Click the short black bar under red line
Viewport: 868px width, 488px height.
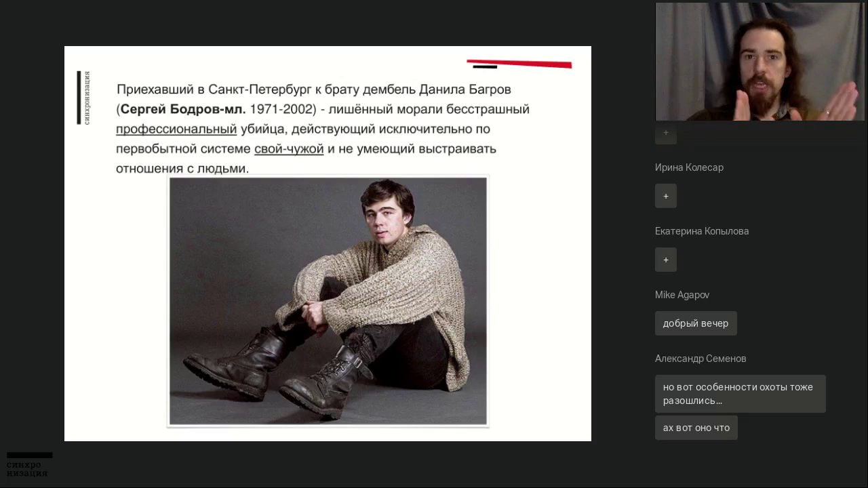click(485, 68)
